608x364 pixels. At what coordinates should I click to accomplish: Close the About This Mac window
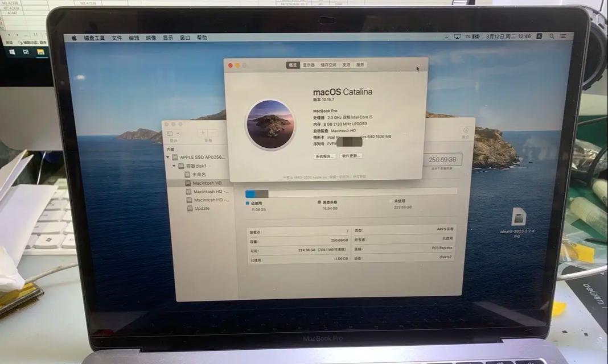click(x=231, y=65)
